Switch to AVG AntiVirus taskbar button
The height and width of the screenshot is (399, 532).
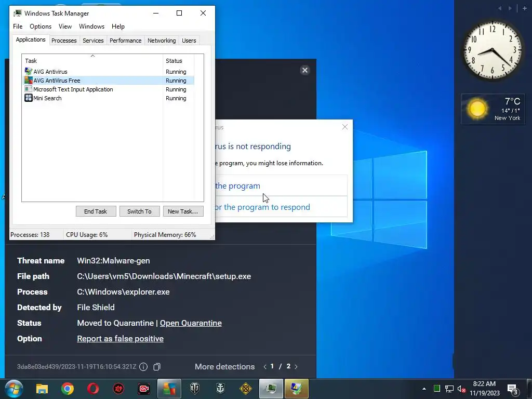pos(169,389)
